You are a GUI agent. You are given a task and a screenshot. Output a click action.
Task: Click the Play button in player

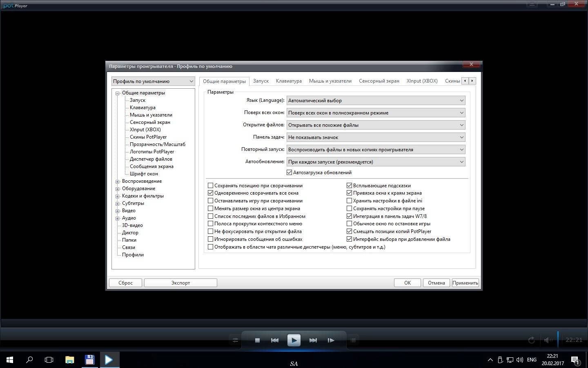(x=294, y=340)
